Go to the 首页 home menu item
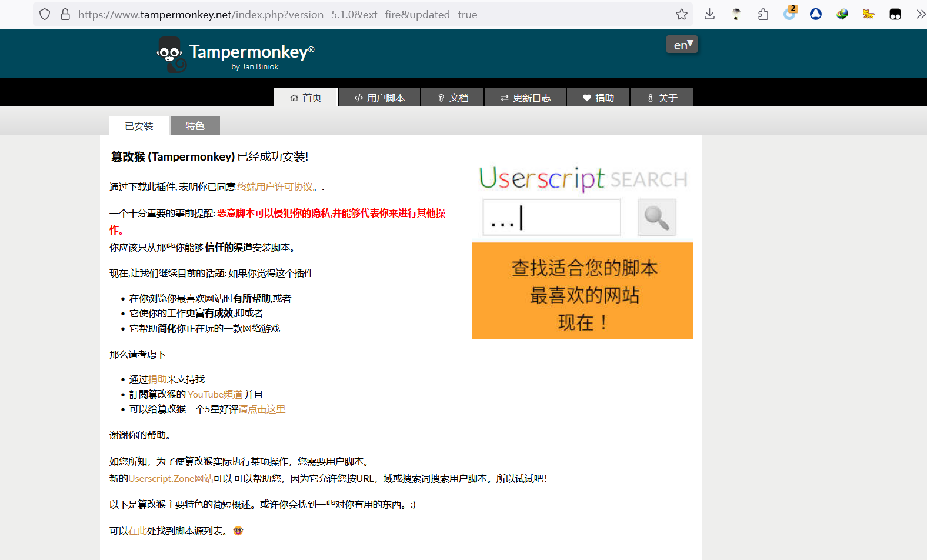Screen dimensions: 927x560 [x=306, y=97]
